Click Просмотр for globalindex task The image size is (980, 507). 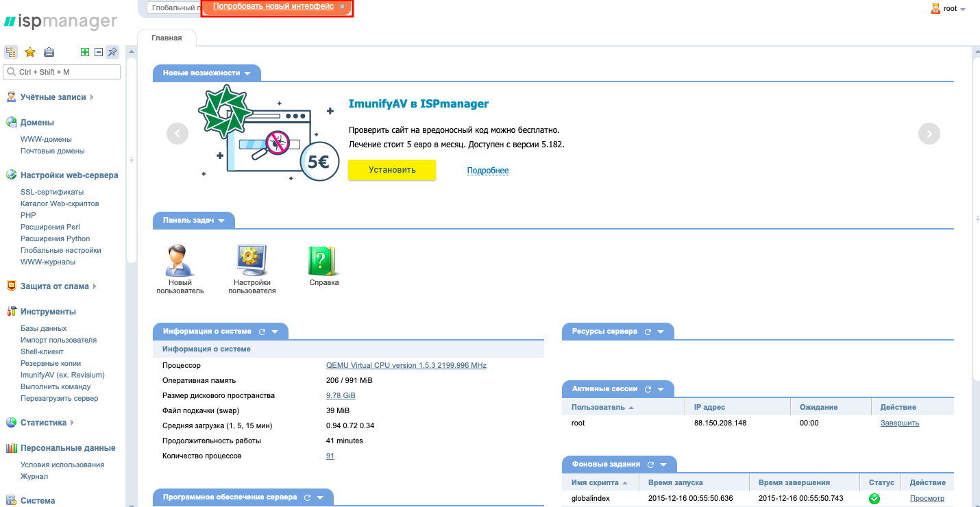927,498
